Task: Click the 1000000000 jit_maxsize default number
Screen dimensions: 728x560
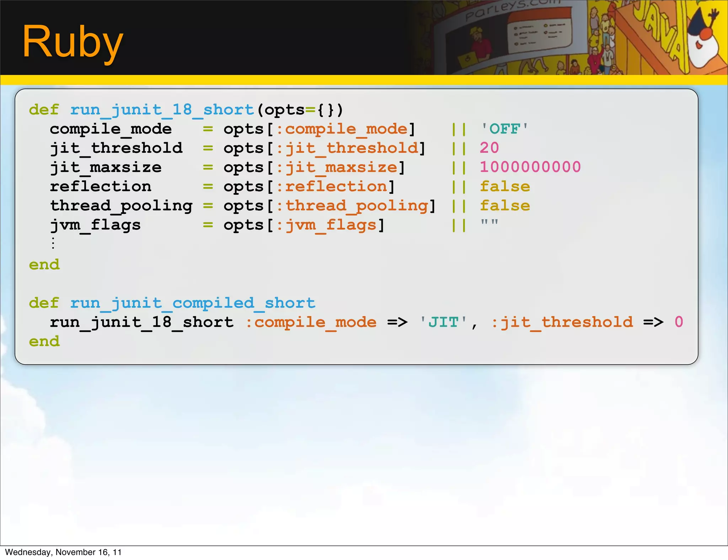Action: tap(530, 167)
